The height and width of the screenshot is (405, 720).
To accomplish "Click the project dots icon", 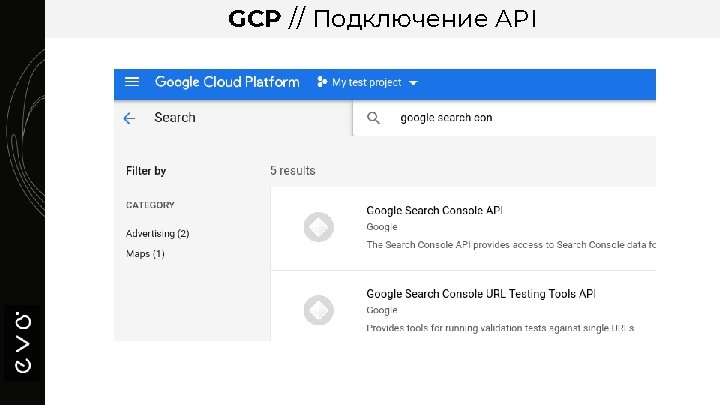I will point(322,82).
